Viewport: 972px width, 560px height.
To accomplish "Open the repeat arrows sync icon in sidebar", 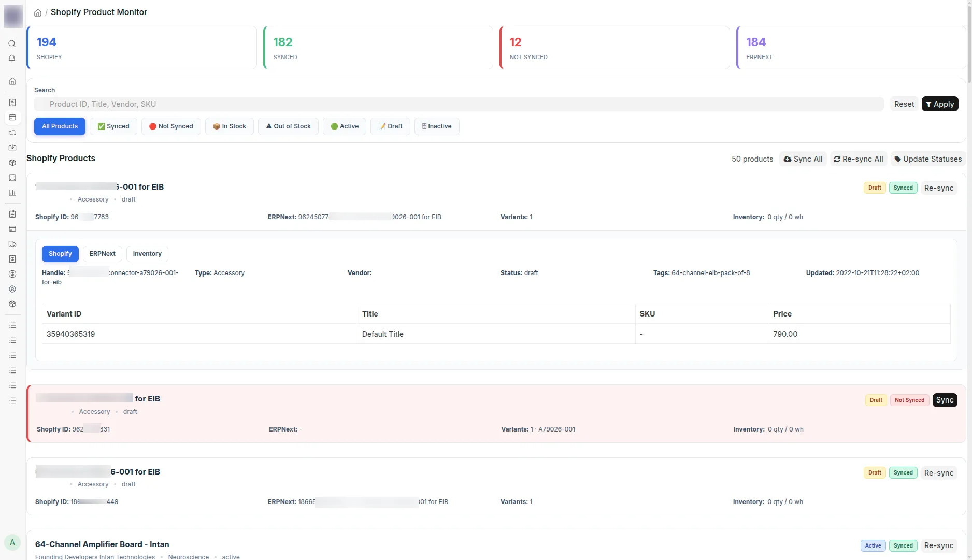I will click(12, 133).
